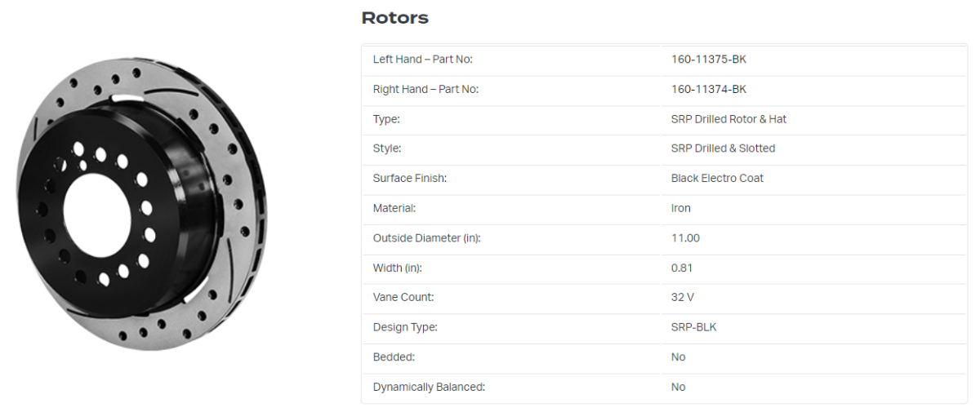980x412 pixels.
Task: Click the Rotors section heading
Action: click(x=394, y=18)
